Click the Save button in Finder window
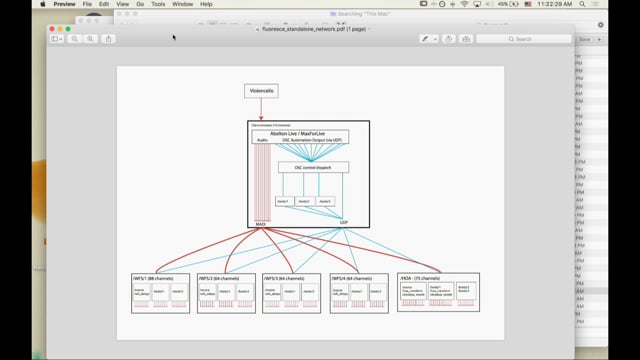The width and height of the screenshot is (640, 360). [584, 39]
